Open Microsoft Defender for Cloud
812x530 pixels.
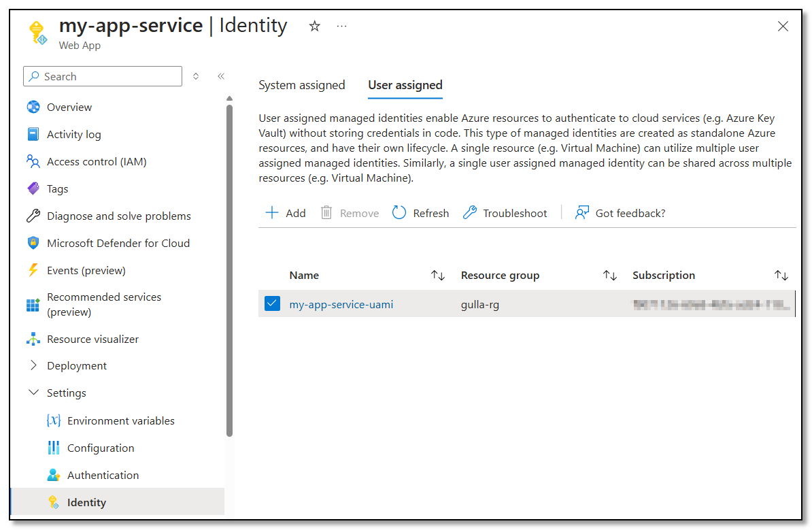pyautogui.click(x=118, y=243)
